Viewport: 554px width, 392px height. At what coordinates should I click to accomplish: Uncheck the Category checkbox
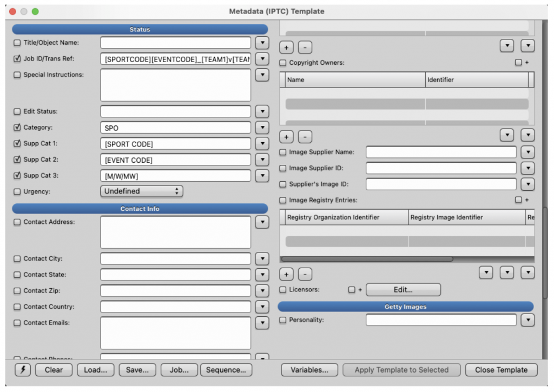(x=17, y=128)
